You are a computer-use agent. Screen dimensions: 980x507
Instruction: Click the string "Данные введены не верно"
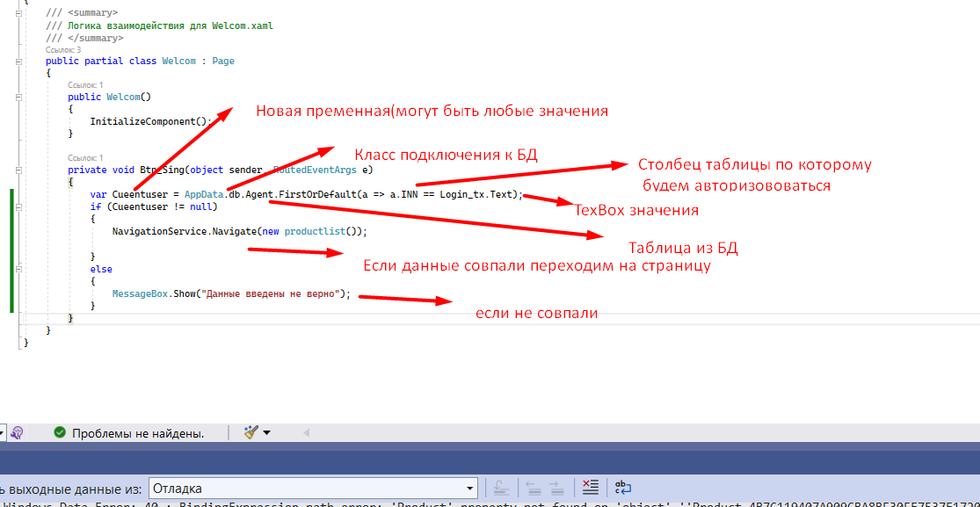[x=270, y=293]
